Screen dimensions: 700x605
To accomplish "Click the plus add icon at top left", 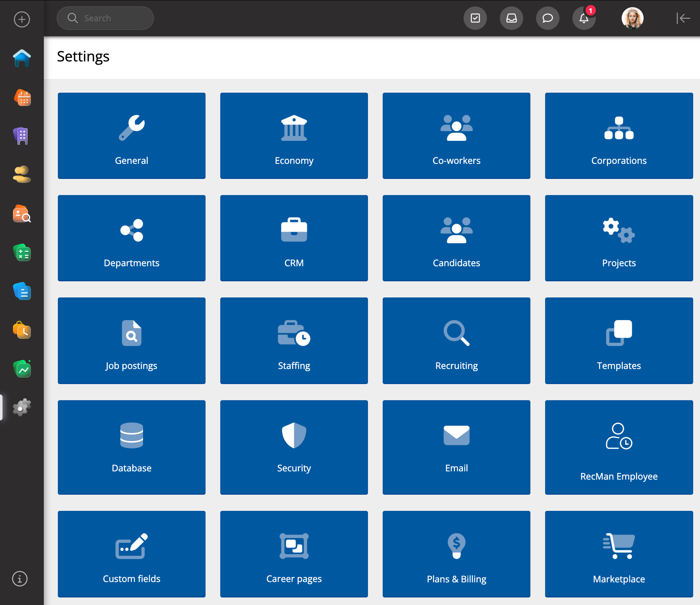I will point(22,19).
